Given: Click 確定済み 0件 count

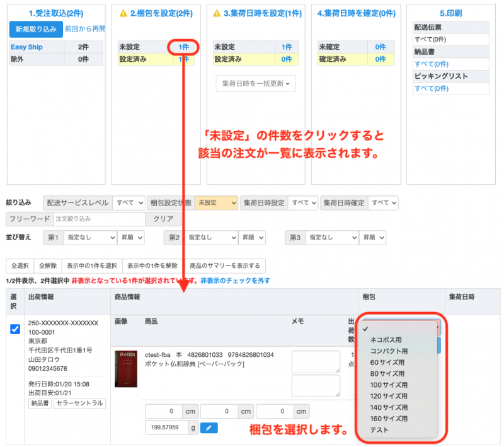Looking at the screenshot, I should click(x=381, y=59).
